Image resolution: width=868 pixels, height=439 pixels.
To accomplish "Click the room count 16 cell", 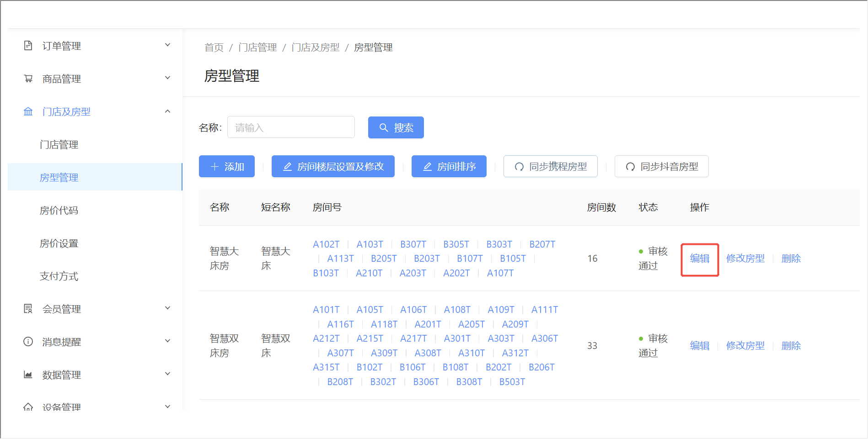I will point(592,259).
